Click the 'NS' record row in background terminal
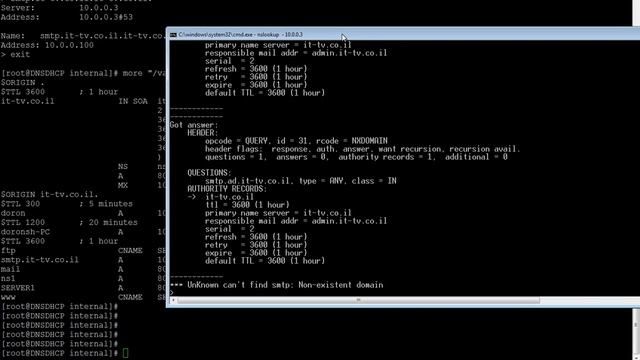Image resolution: width=640 pixels, height=360 pixels. [142, 167]
